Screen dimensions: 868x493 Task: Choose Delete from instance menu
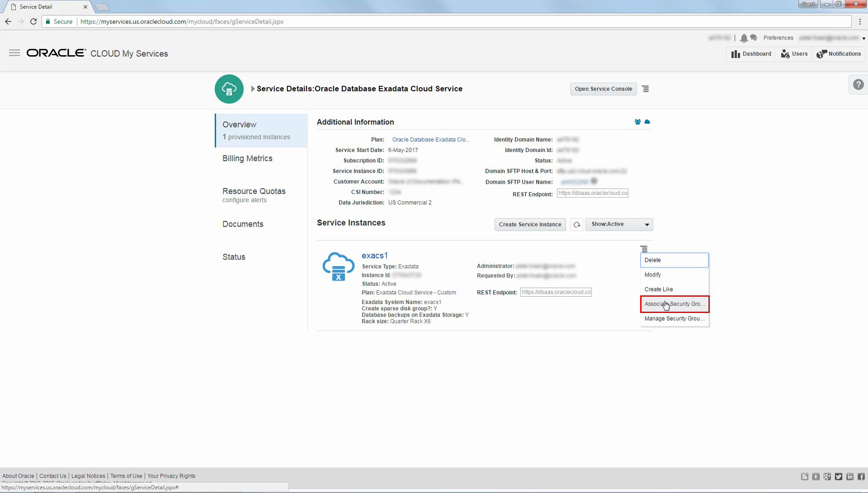point(675,260)
